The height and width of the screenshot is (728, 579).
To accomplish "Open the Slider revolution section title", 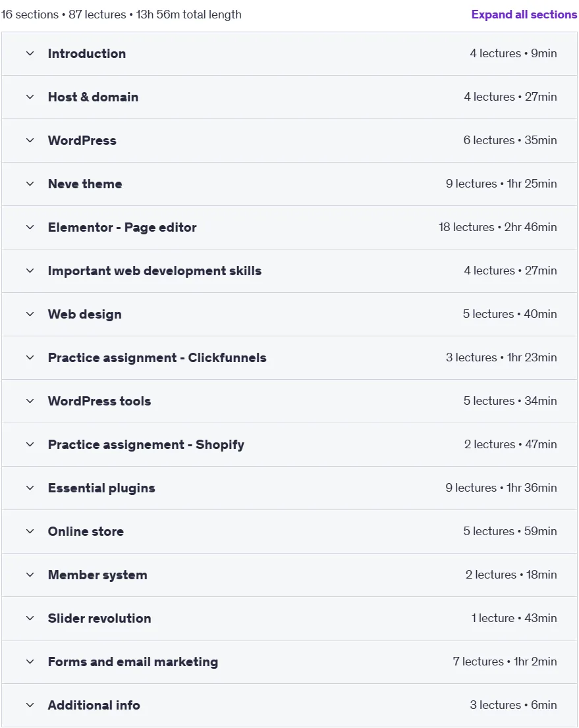I will pyautogui.click(x=99, y=619).
